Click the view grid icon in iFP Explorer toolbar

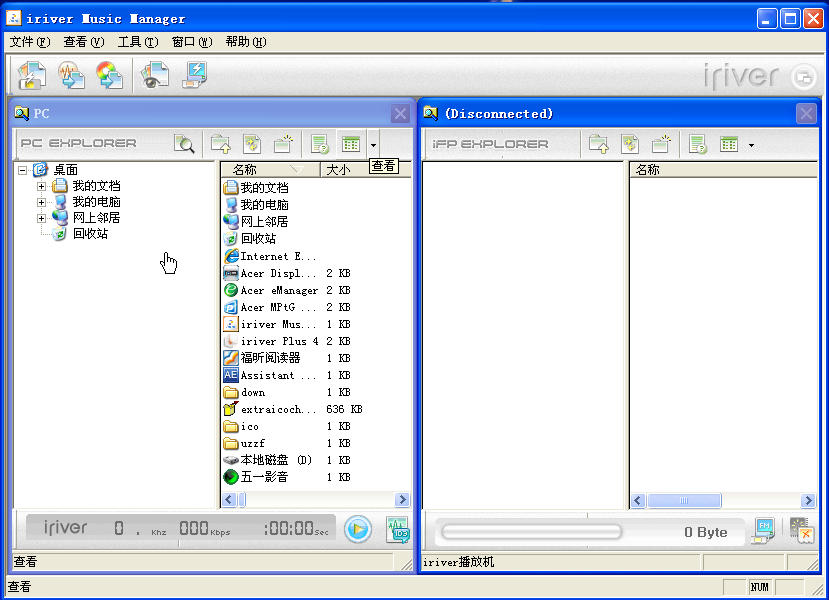point(729,143)
